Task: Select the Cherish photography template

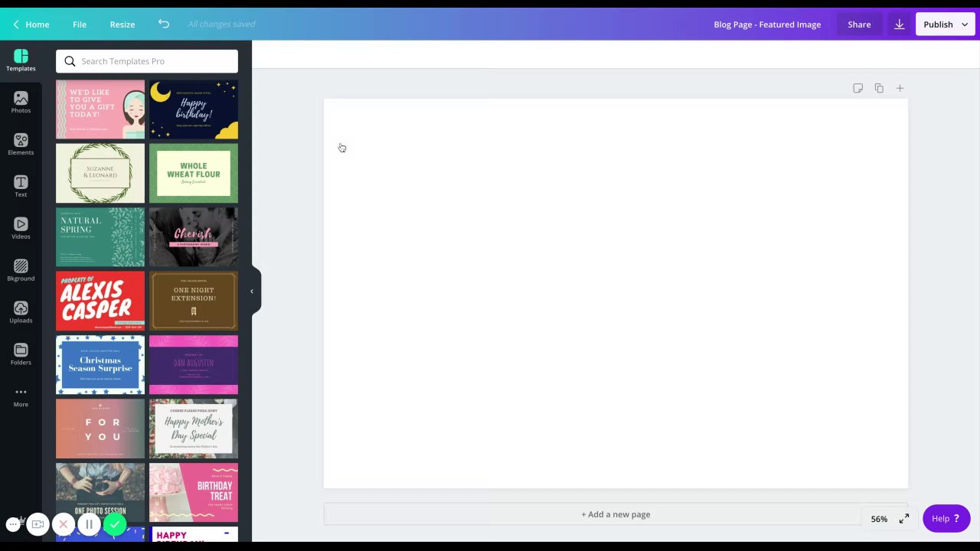Action: tap(194, 237)
